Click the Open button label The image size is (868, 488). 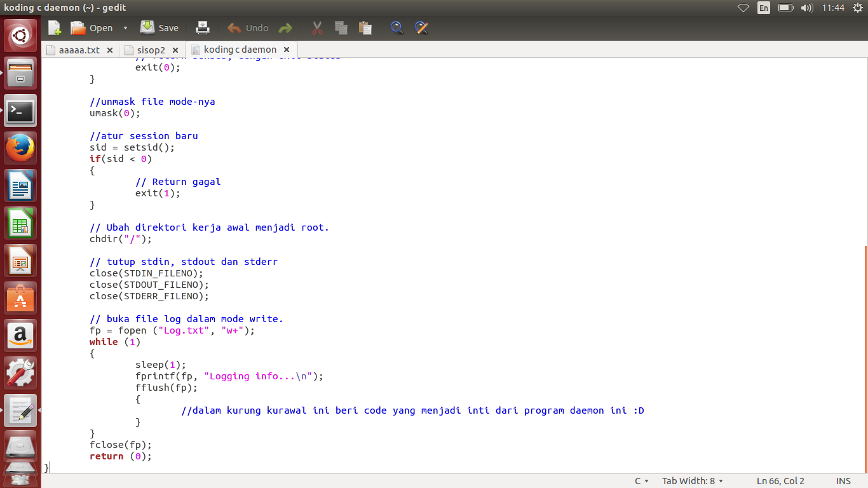100,28
